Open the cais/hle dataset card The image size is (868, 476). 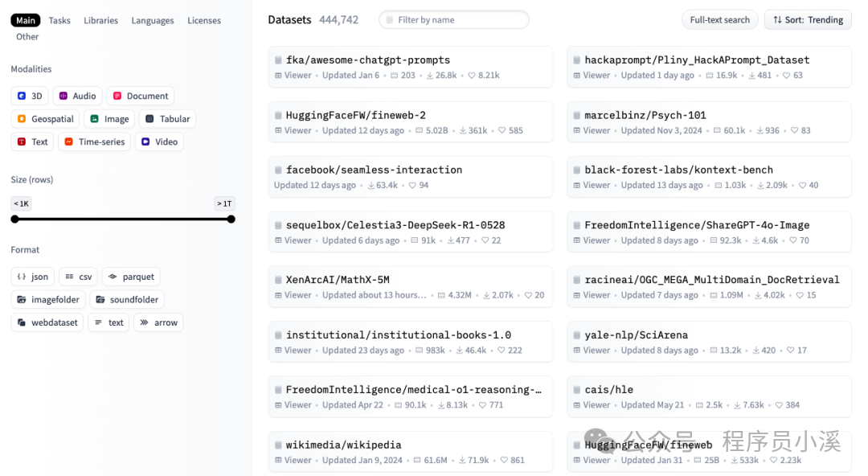pos(709,396)
